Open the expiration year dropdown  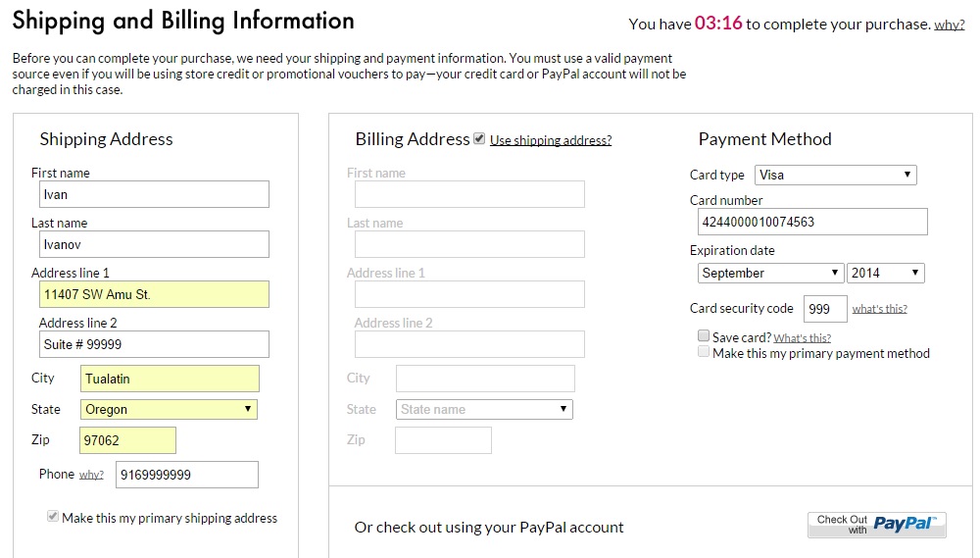coord(886,273)
